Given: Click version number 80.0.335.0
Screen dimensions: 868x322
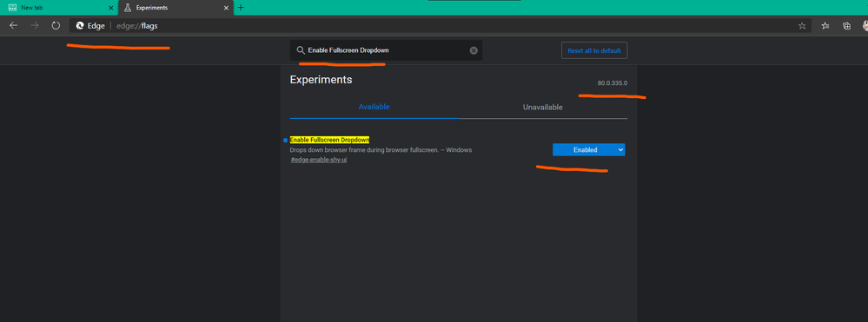Looking at the screenshot, I should 613,83.
